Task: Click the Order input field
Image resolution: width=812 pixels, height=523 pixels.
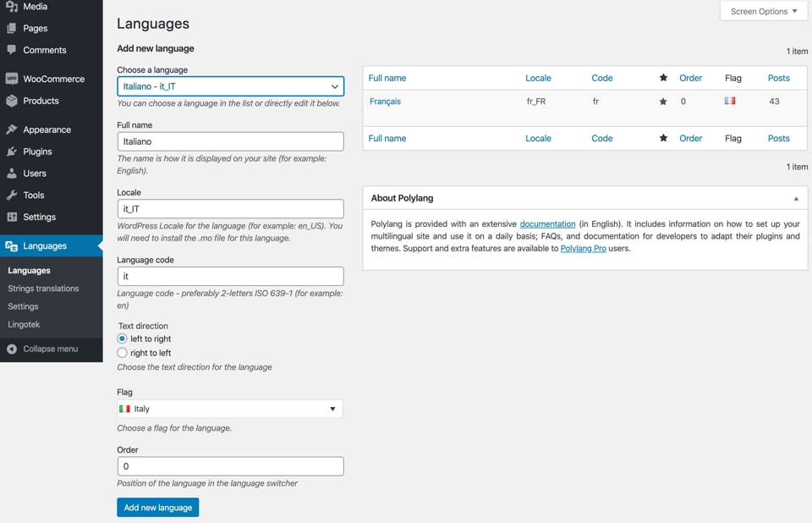Action: (x=230, y=466)
